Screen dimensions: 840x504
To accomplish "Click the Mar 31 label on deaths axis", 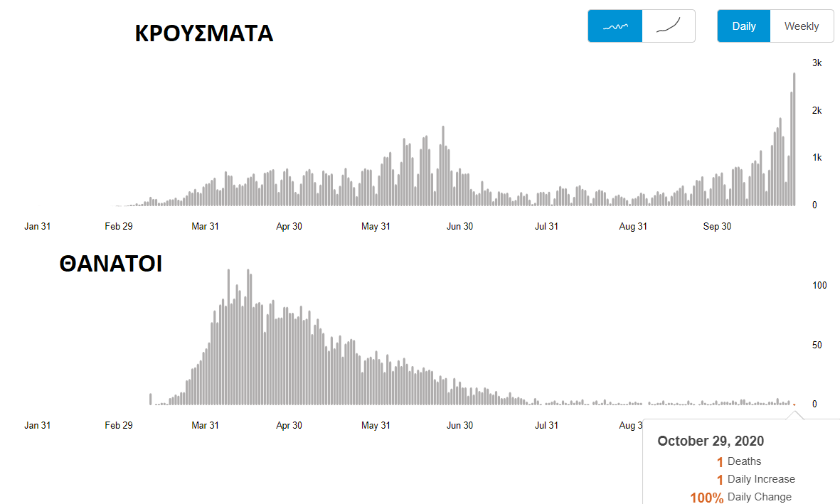I will pyautogui.click(x=205, y=426).
